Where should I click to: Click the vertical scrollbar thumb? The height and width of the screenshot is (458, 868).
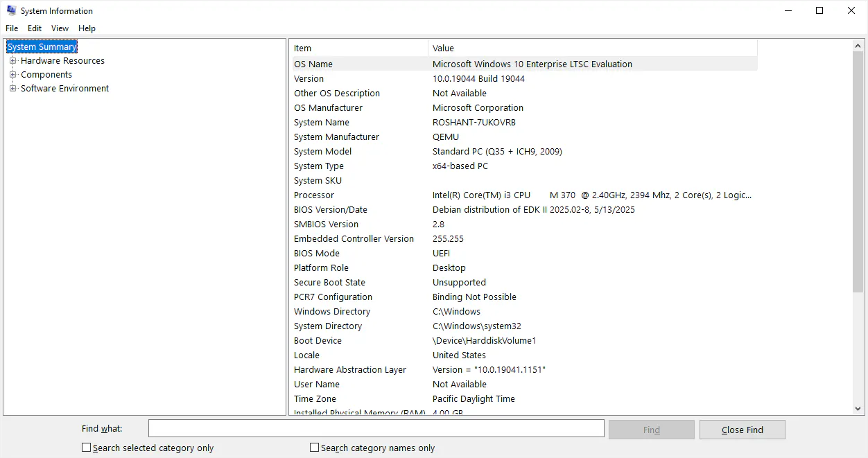(x=858, y=172)
